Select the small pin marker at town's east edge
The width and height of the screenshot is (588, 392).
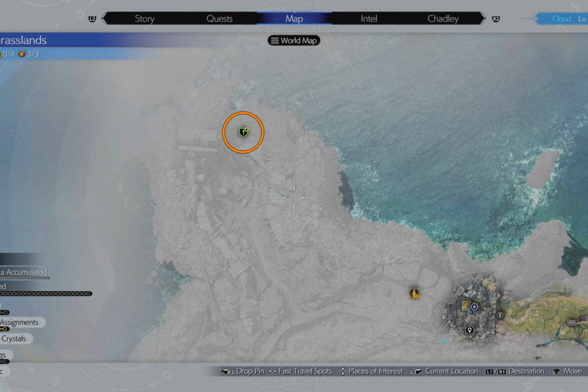tap(500, 314)
